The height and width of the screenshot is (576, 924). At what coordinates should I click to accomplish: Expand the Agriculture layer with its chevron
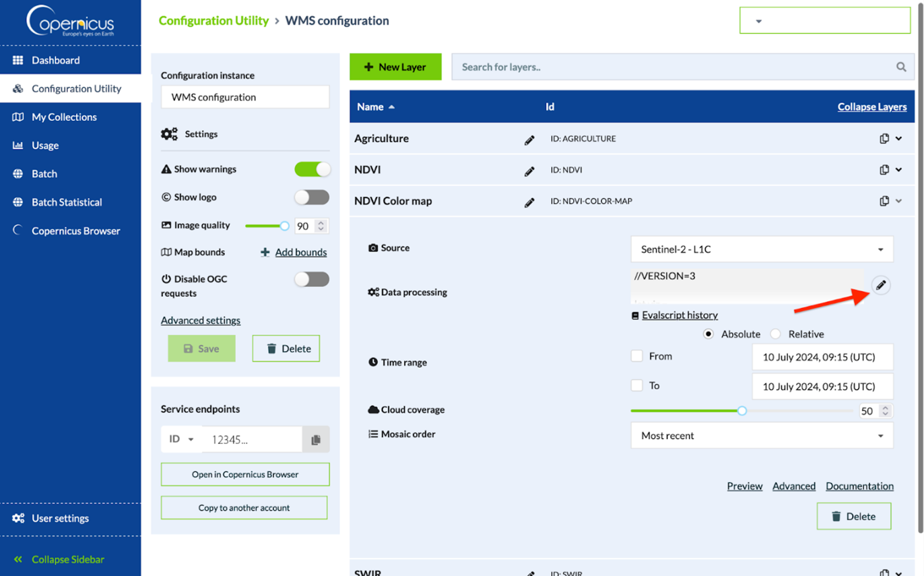(x=899, y=138)
